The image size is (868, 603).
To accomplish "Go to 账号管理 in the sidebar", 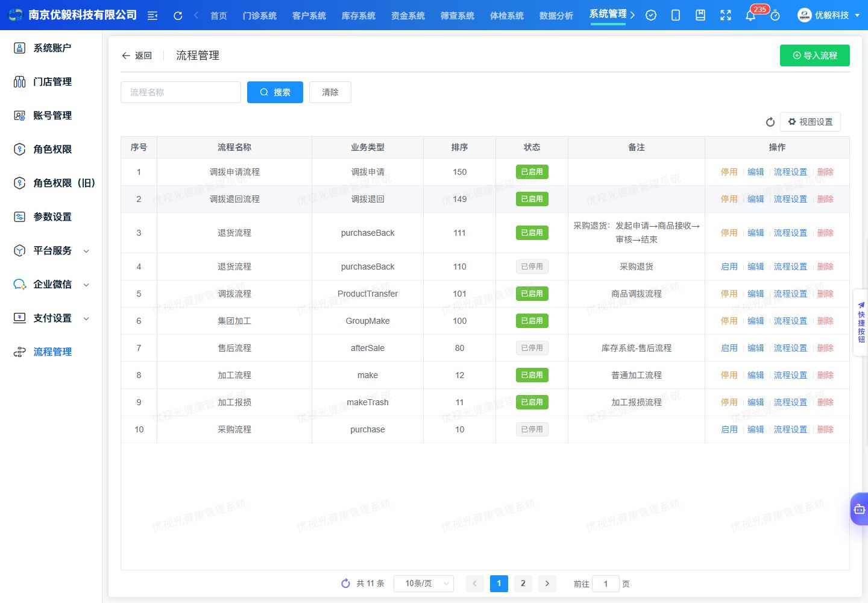I will tap(51, 116).
